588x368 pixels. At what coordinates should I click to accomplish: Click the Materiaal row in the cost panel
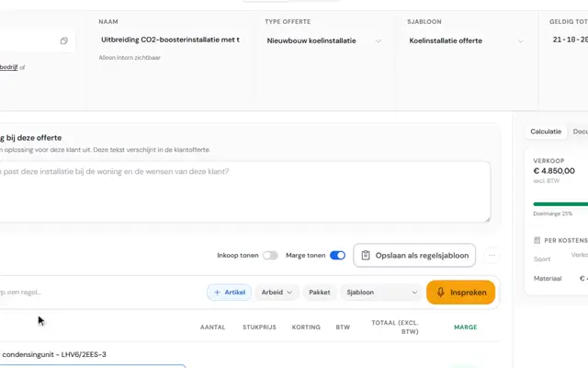tap(560, 278)
